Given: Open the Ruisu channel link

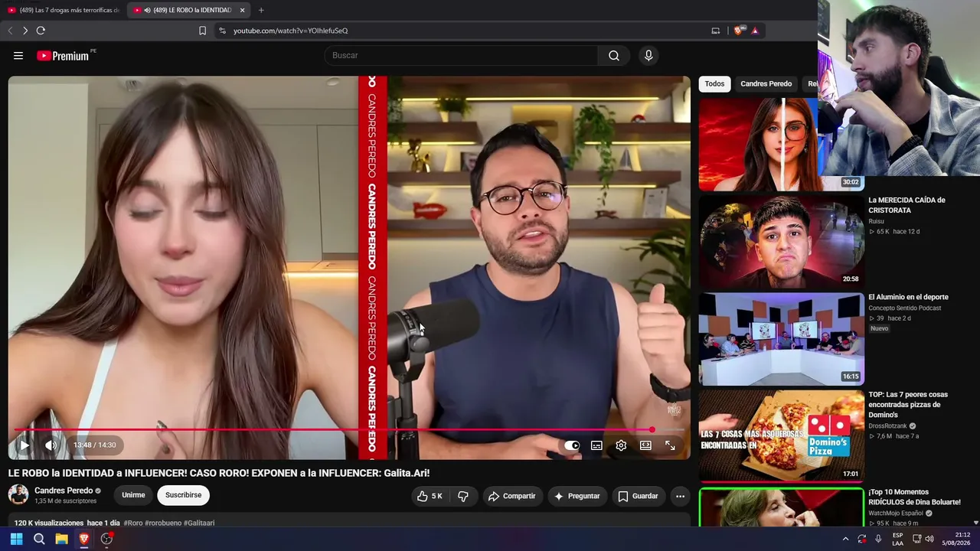Looking at the screenshot, I should [876, 221].
